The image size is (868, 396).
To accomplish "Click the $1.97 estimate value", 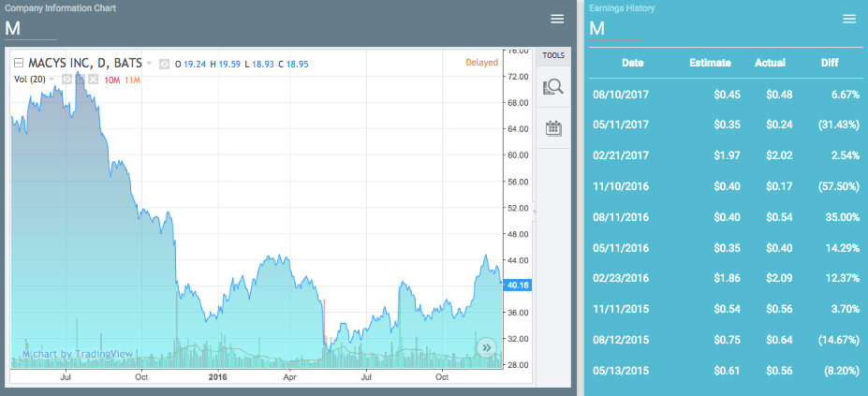I will pyautogui.click(x=727, y=155).
